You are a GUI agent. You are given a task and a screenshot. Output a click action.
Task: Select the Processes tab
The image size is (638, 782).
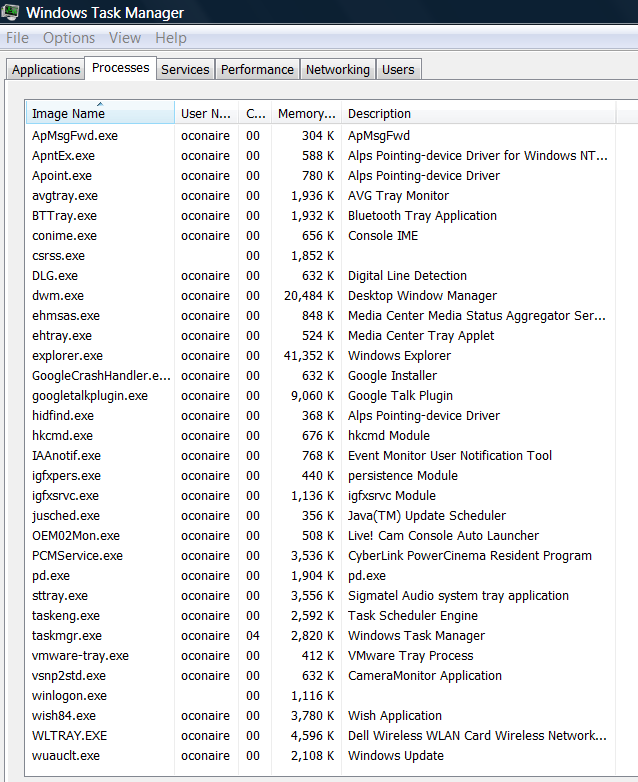pos(121,68)
